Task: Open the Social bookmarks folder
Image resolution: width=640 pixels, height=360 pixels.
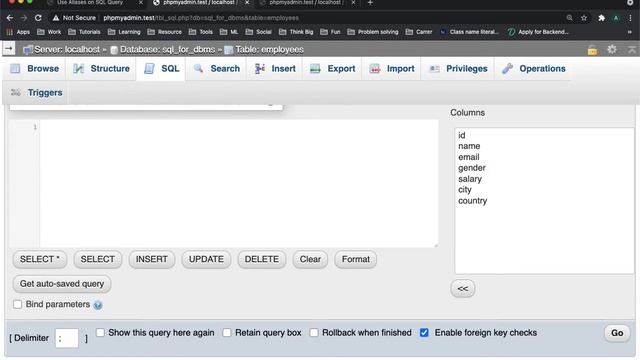Action: tap(258, 32)
